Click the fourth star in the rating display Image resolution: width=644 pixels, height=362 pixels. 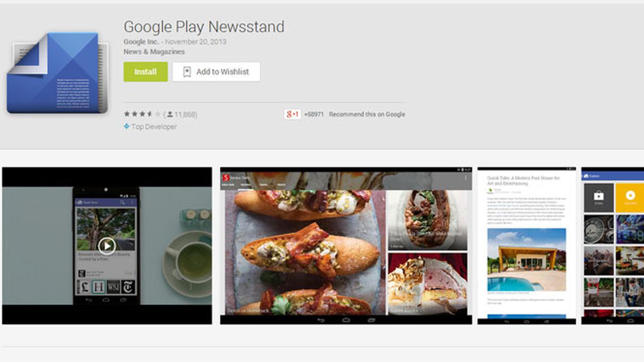click(148, 114)
